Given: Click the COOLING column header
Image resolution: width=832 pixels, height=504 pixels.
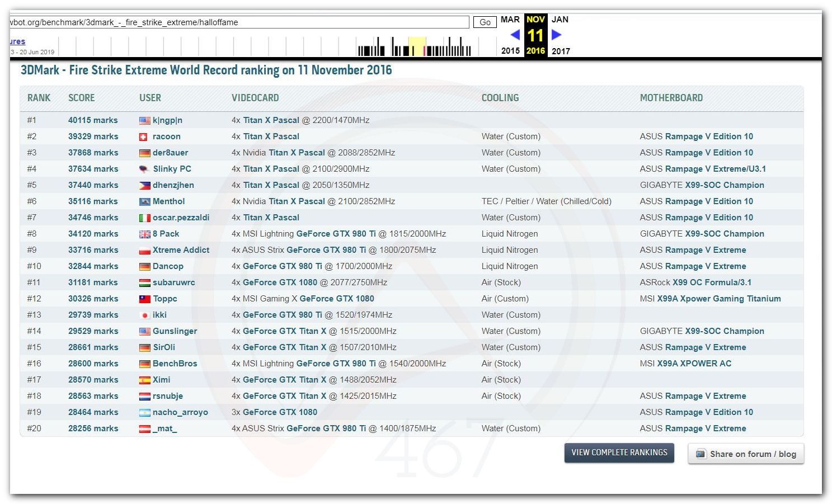Looking at the screenshot, I should pos(500,98).
